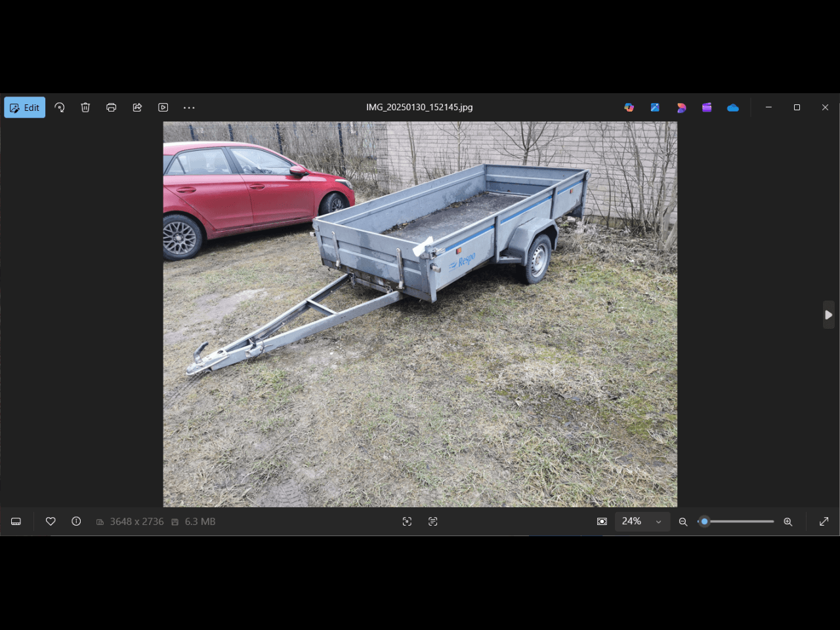The width and height of the screenshot is (840, 630).
Task: Show file info with info icon
Action: click(x=76, y=522)
